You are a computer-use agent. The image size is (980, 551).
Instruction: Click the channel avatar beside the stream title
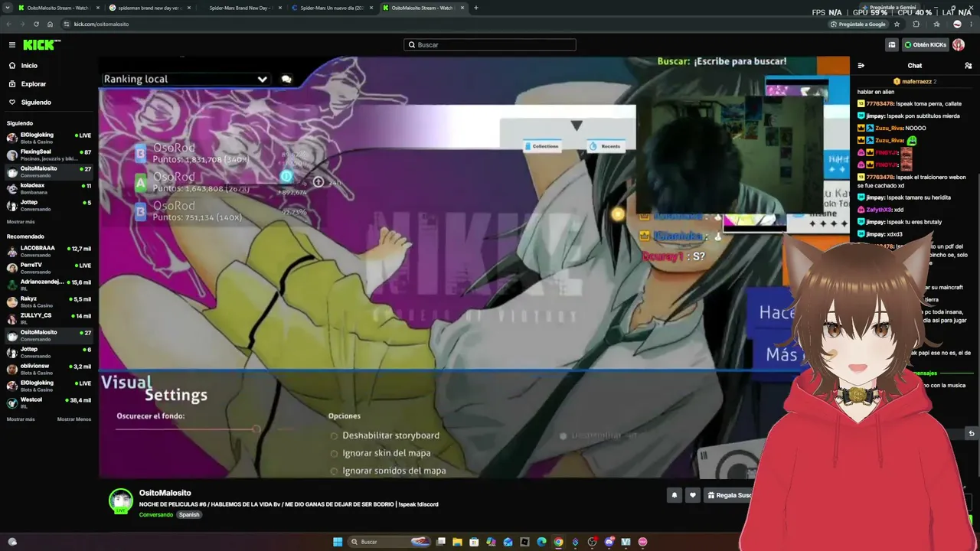[x=121, y=501]
